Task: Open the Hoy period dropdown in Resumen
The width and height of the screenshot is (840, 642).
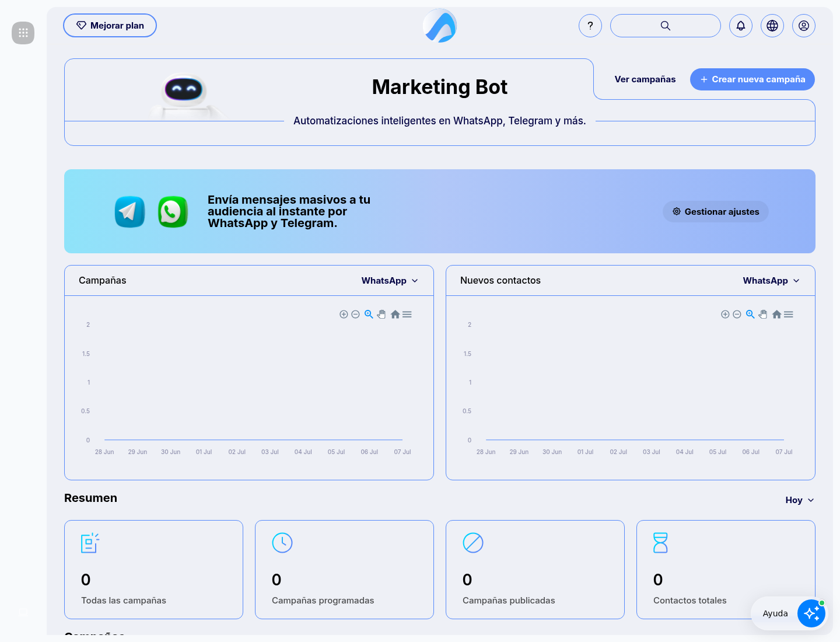Action: [800, 500]
